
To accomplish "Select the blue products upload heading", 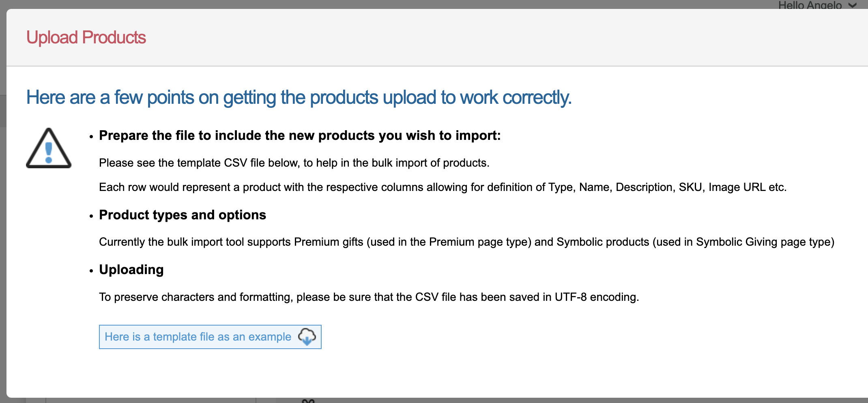I will (299, 98).
